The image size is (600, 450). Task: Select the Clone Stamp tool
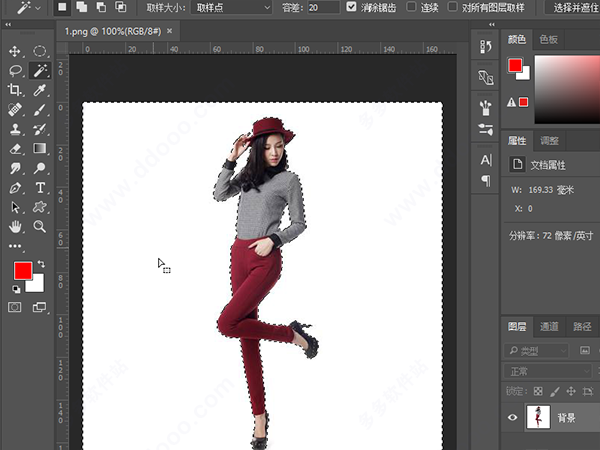(15, 129)
